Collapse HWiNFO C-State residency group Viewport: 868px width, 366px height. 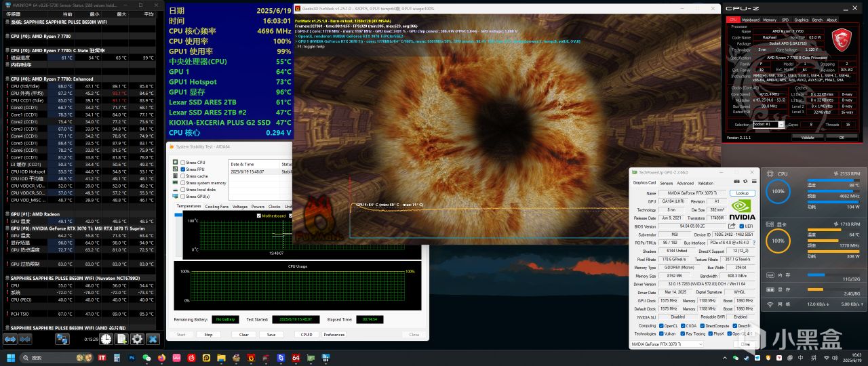click(x=81, y=51)
